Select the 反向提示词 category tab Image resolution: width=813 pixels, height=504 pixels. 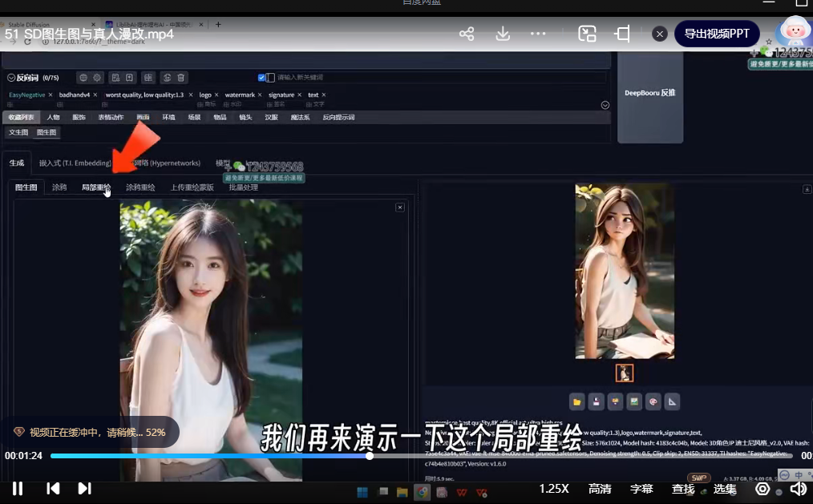coord(338,118)
